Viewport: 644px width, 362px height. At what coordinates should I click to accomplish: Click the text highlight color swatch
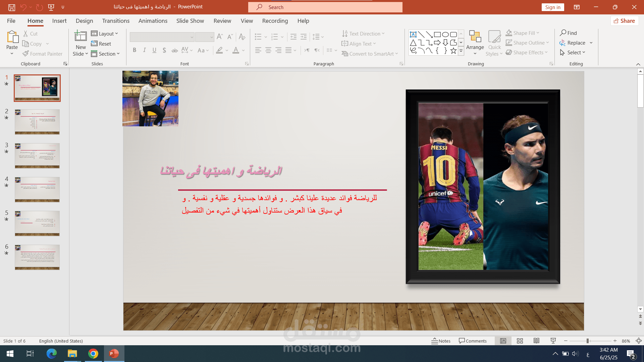219,50
